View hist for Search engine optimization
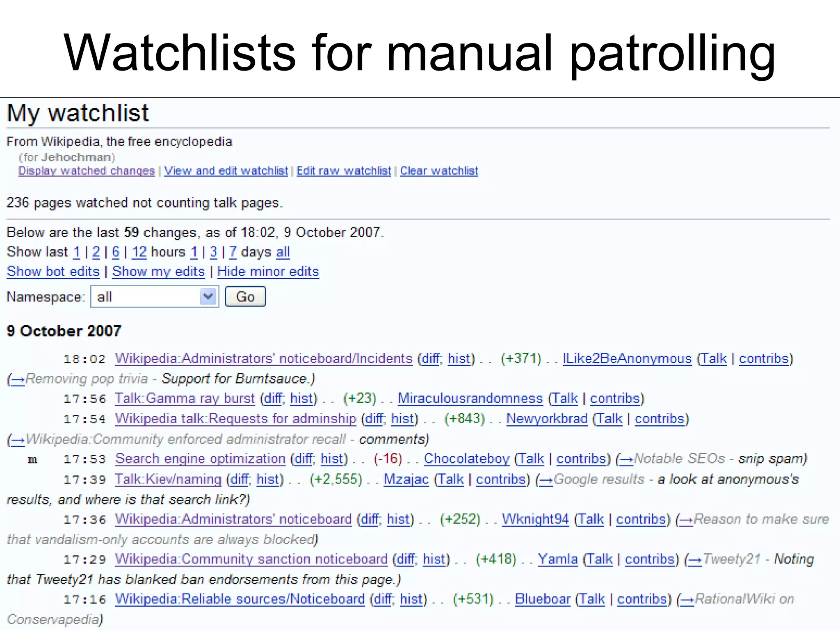This screenshot has width=840, height=630. coord(332,459)
